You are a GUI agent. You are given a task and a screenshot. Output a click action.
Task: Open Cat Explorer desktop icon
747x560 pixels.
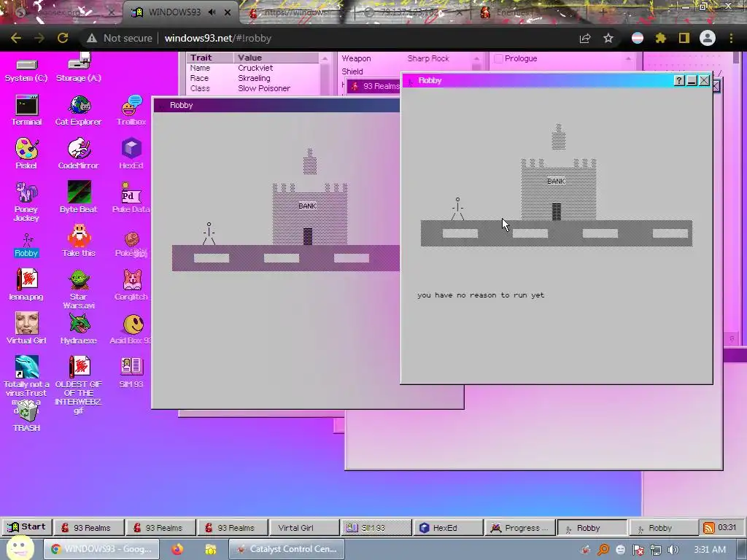[x=79, y=111]
